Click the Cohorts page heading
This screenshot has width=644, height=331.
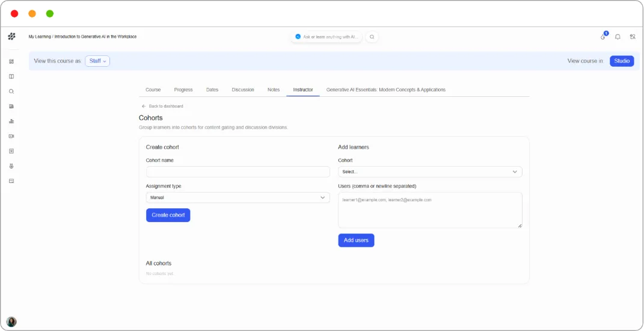coord(151,118)
